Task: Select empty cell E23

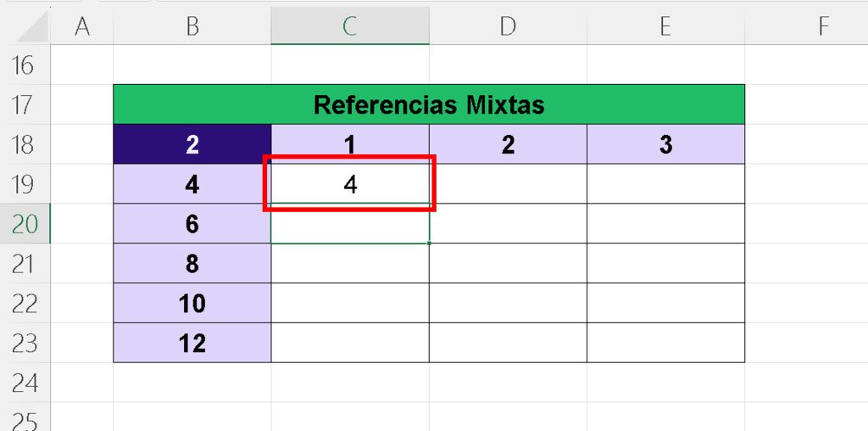Action: (x=665, y=343)
